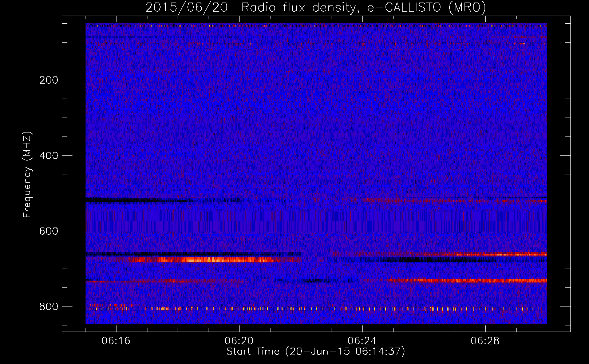This screenshot has width=589, height=364.
Task: Select the 600 frequency tick label
Action: click(49, 232)
